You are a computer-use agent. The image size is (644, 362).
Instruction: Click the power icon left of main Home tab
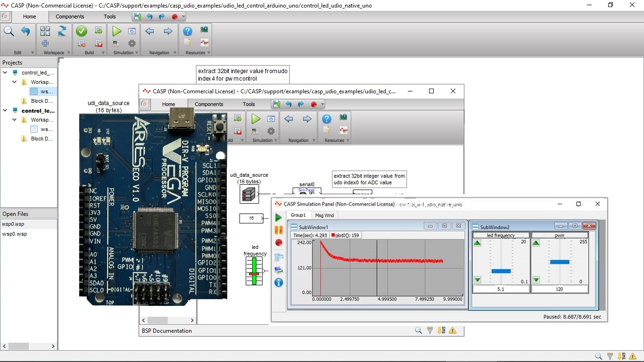[x=5, y=16]
